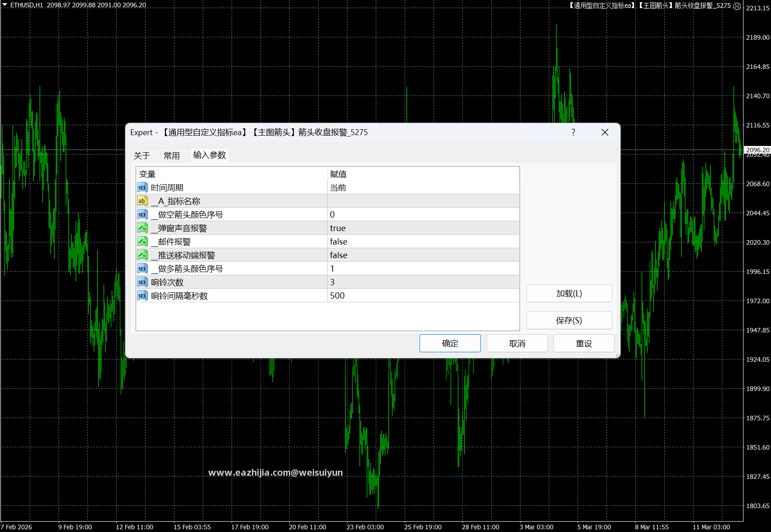Viewport: 771px width, 532px height.
Task: Click the integer icon beside 时间周期
Action: click(142, 187)
